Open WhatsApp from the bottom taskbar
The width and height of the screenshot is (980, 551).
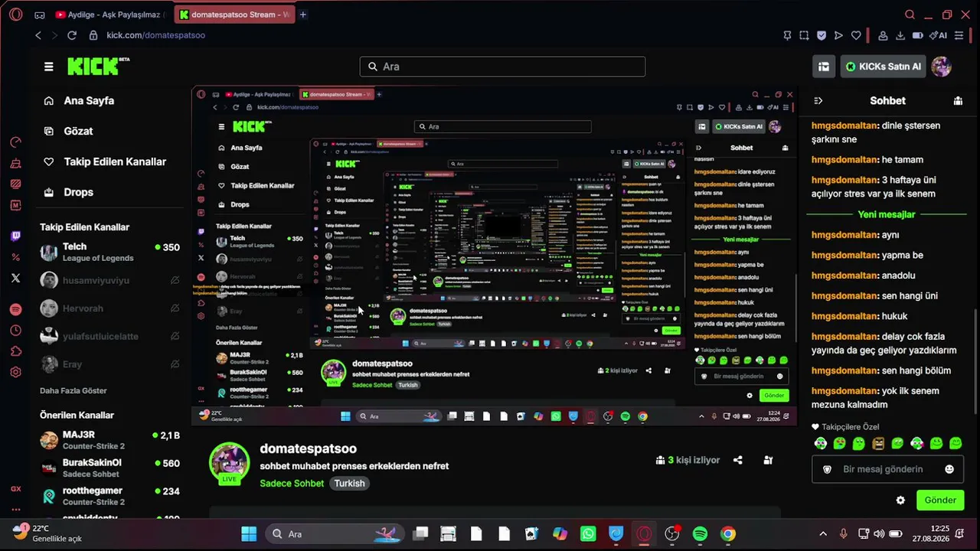pos(588,534)
